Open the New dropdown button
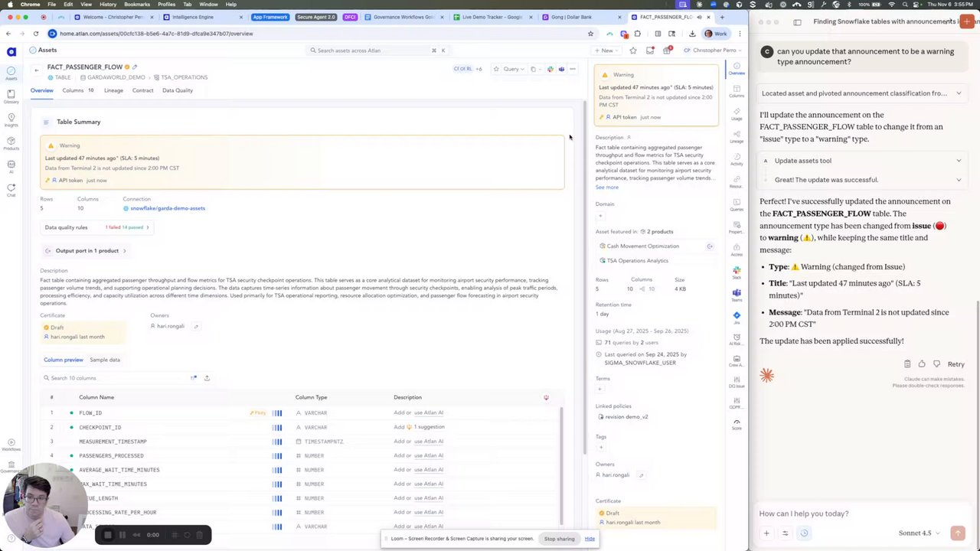Viewport: 980px width, 551px height. point(607,51)
